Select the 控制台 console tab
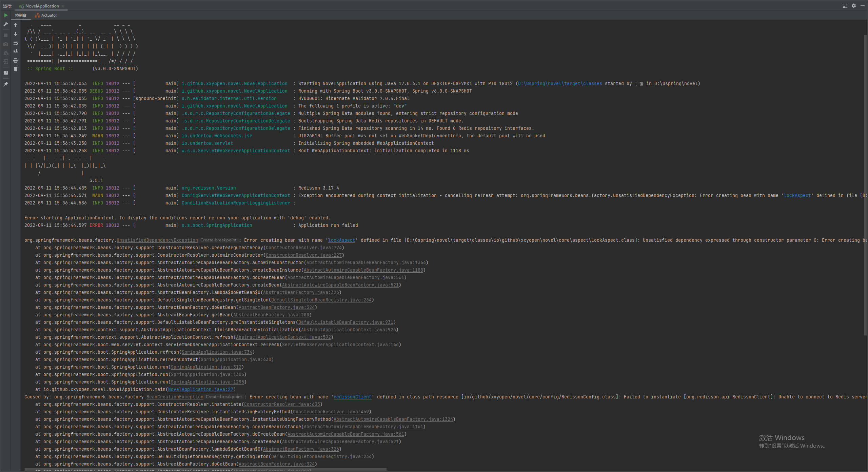This screenshot has width=868, height=472. (x=21, y=15)
